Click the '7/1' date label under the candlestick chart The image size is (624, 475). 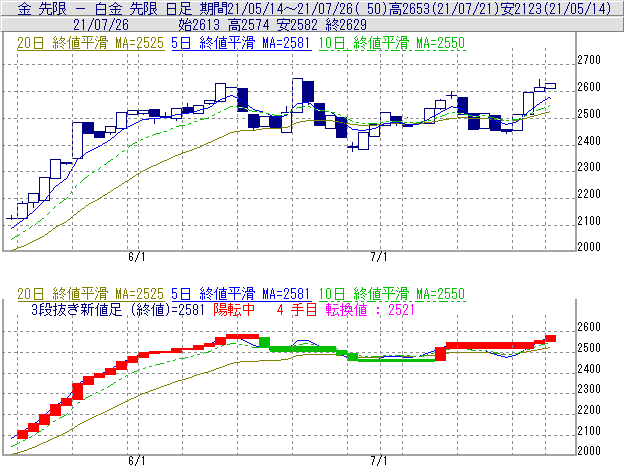[378, 257]
